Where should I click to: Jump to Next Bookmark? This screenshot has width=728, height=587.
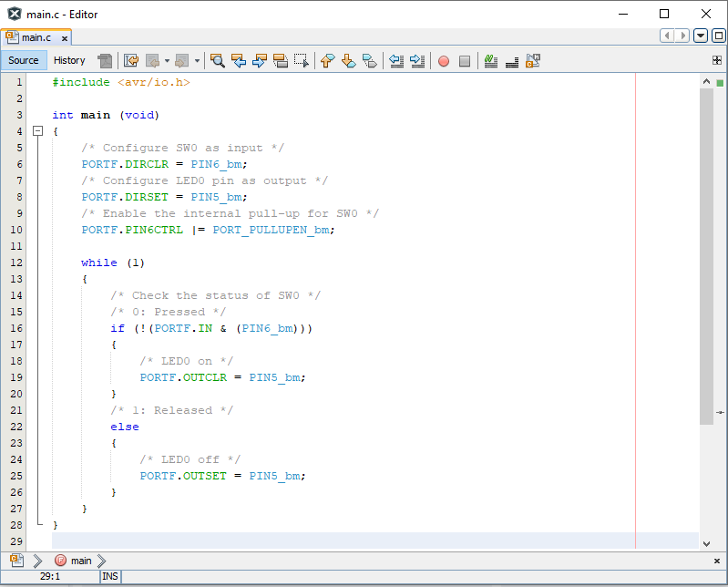coord(348,61)
